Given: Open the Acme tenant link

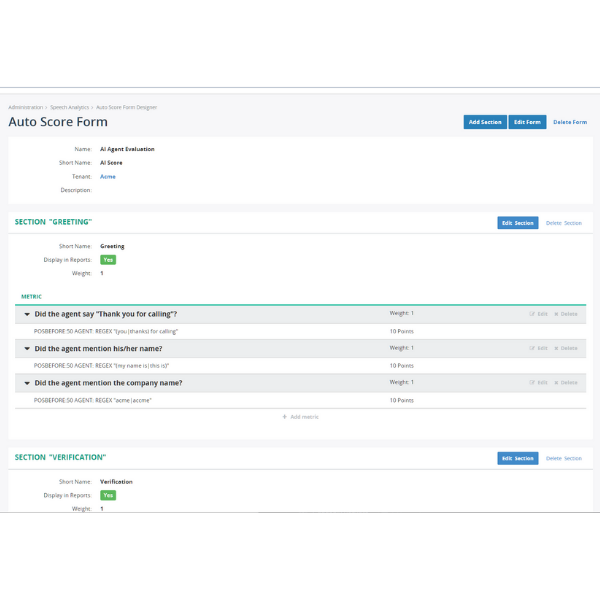Looking at the screenshot, I should coord(108,176).
